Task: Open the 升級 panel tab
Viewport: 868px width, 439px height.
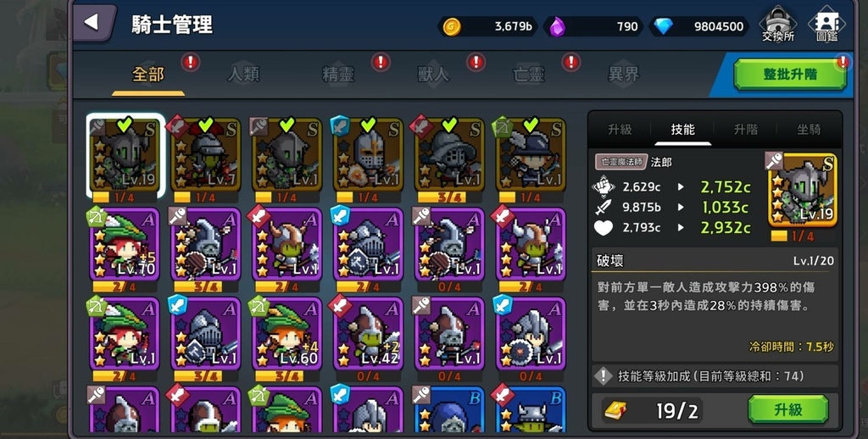Action: pyautogui.click(x=620, y=130)
